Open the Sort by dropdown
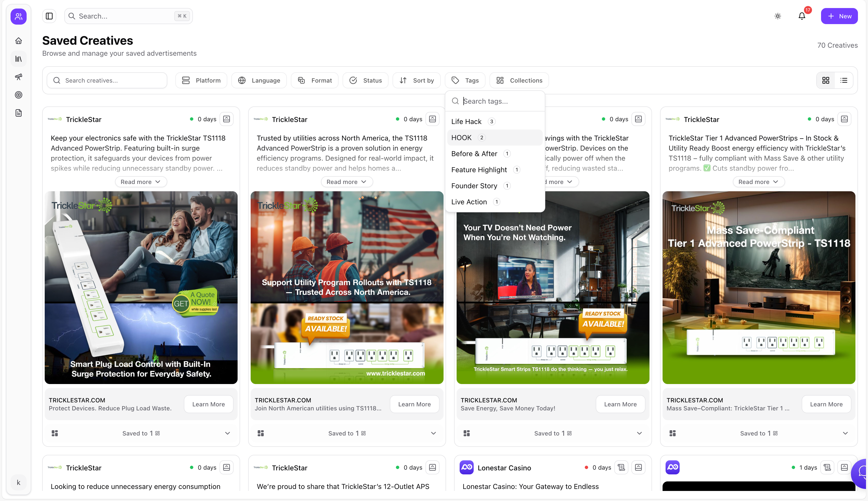 [417, 80]
